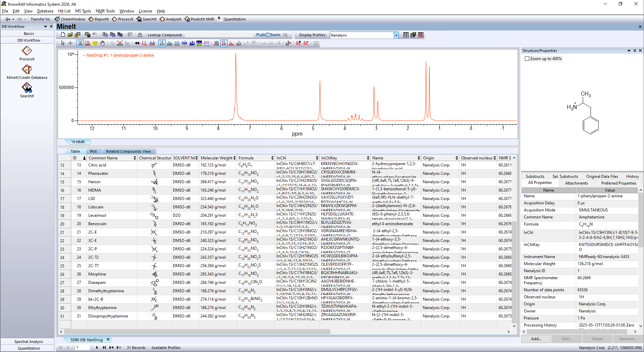Click the display profile table grid icon
The image size is (644, 352).
(406, 35)
